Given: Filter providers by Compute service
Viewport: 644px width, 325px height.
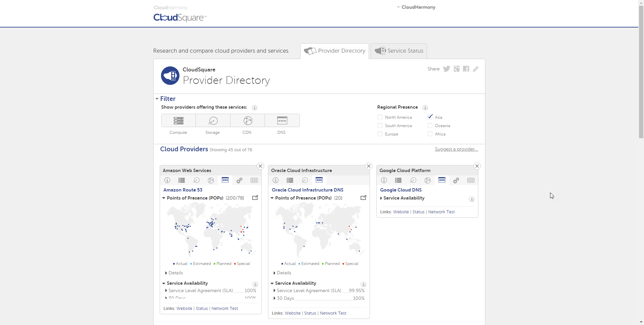Looking at the screenshot, I should tap(178, 120).
